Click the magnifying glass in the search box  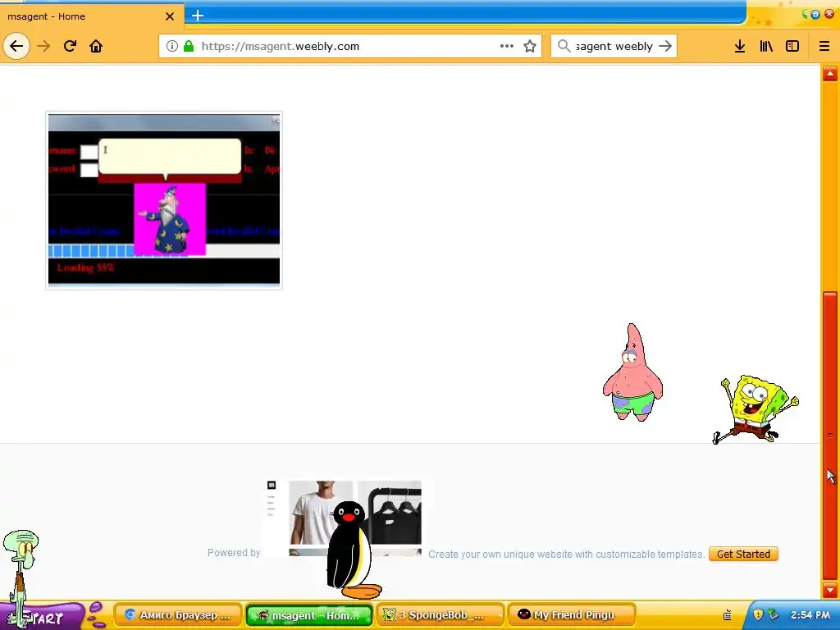pyautogui.click(x=564, y=46)
